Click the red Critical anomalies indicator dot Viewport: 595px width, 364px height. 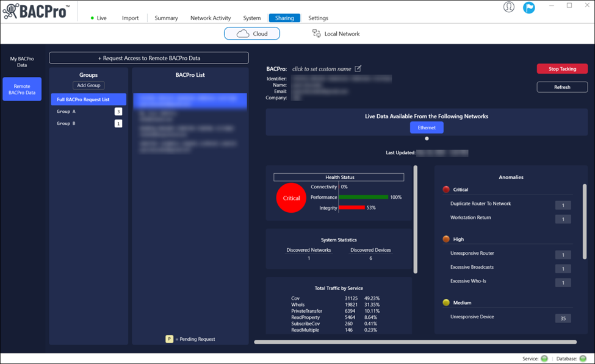(446, 189)
